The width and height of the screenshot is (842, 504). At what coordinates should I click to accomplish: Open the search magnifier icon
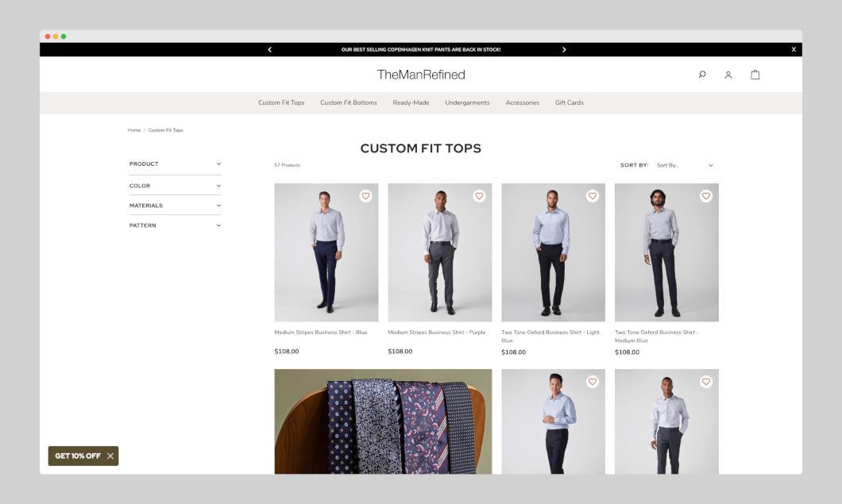(702, 75)
